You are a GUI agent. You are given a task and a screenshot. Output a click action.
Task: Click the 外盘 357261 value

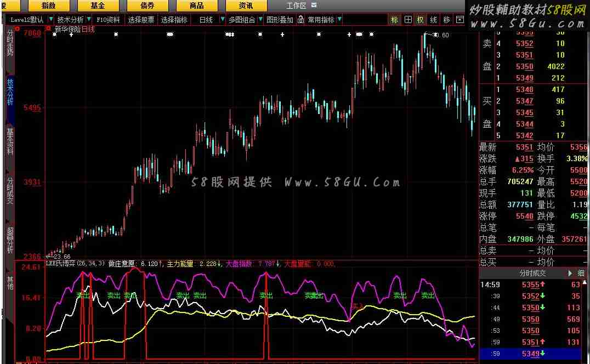pyautogui.click(x=574, y=239)
